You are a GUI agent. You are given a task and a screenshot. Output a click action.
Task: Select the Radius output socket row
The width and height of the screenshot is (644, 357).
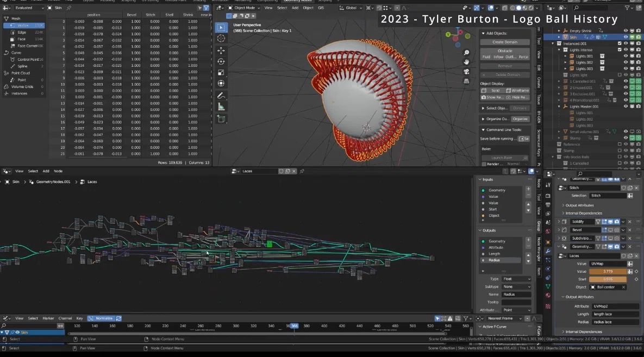click(x=501, y=260)
